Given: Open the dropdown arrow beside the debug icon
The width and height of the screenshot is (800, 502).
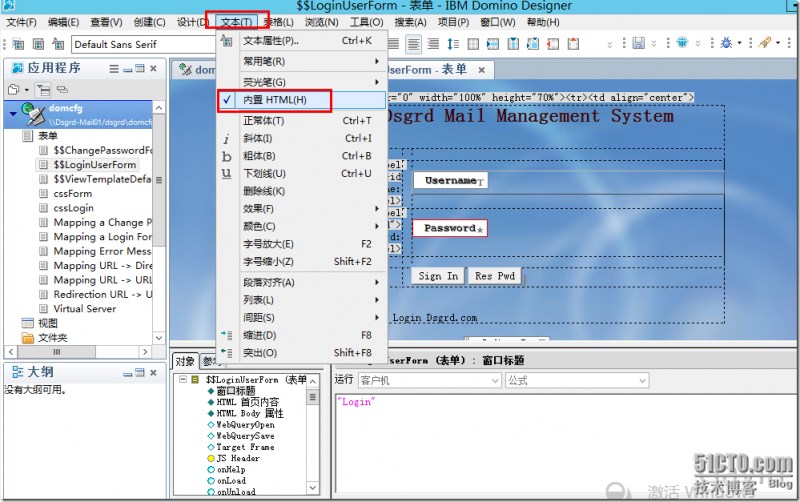Looking at the screenshot, I should (x=739, y=43).
